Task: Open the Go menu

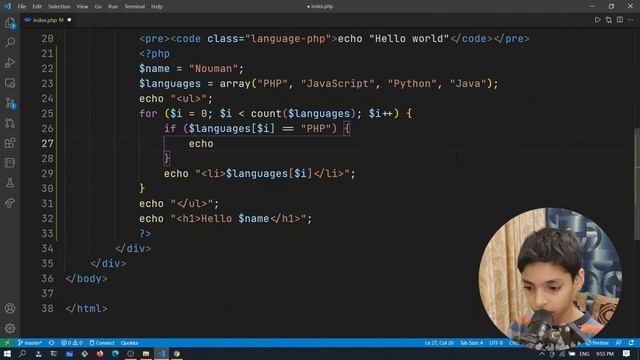Action: 98,6
